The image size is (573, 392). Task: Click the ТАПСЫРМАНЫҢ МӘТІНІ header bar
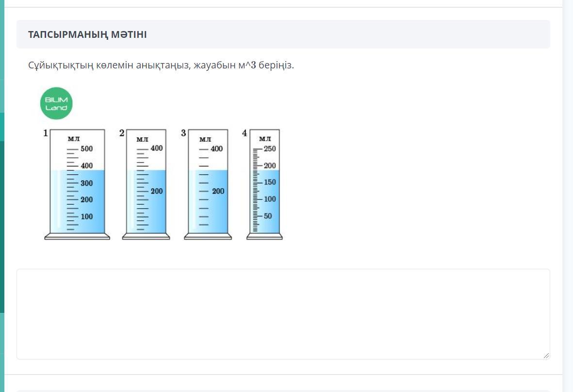(283, 34)
